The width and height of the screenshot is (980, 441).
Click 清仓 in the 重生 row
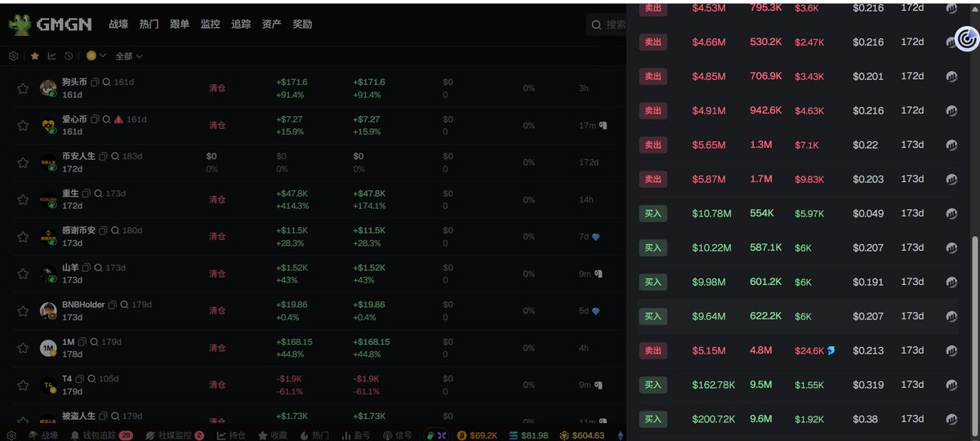(217, 199)
